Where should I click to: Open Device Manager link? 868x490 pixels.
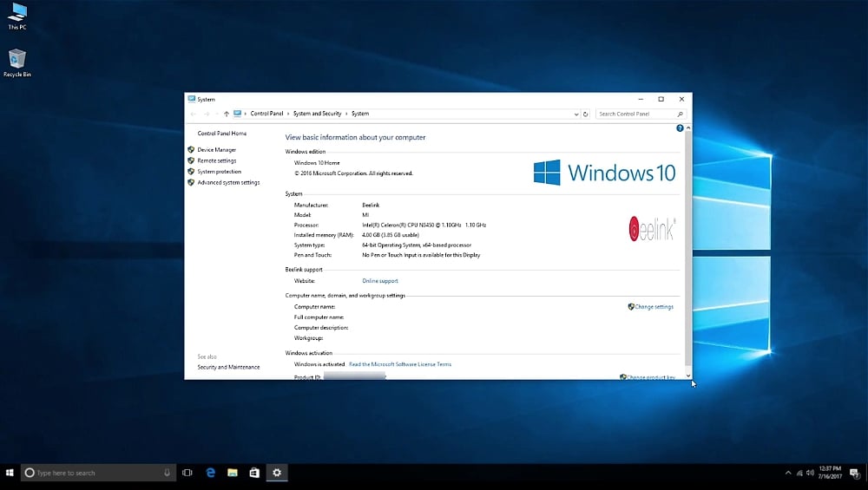tap(216, 150)
